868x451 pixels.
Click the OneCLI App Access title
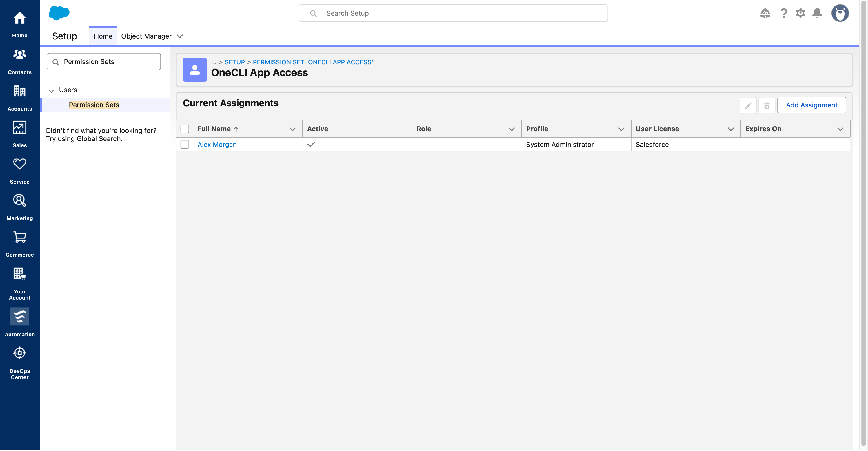[x=259, y=73]
